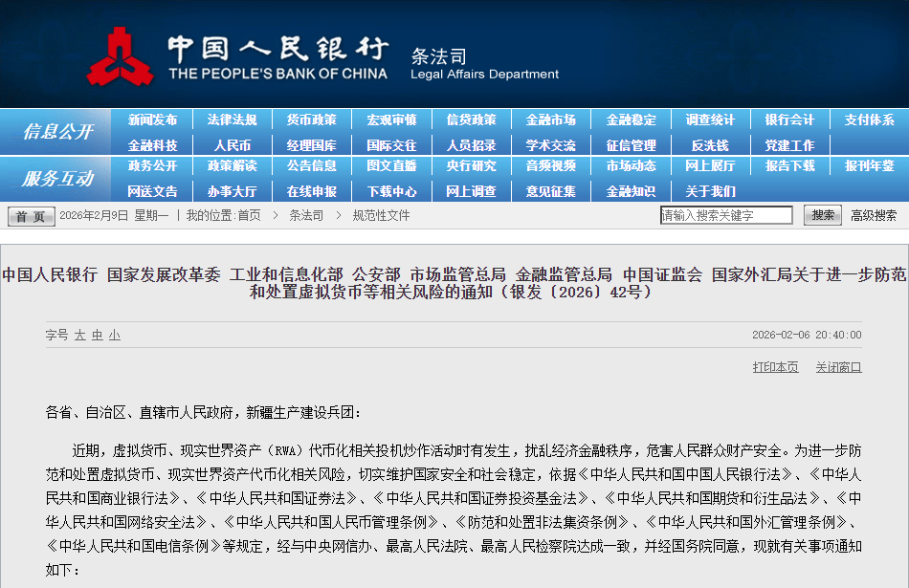Open the 银行会计 menu item

(789, 120)
